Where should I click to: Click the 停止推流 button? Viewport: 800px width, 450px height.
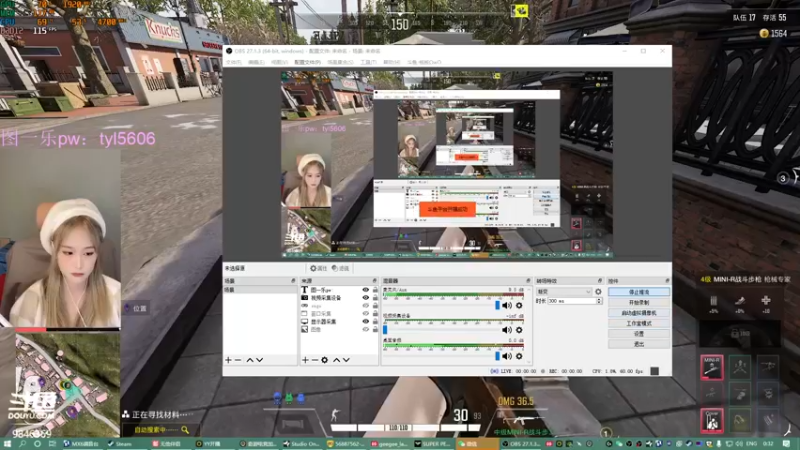[x=639, y=292]
